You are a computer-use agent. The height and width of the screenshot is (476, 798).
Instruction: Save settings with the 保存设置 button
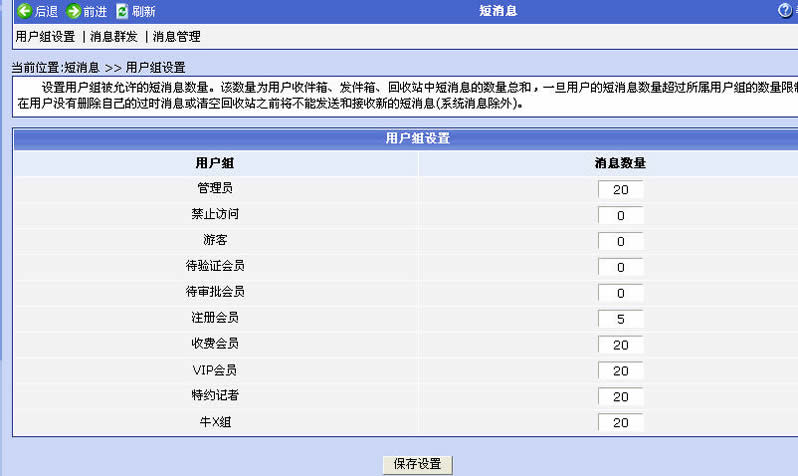tap(417, 464)
